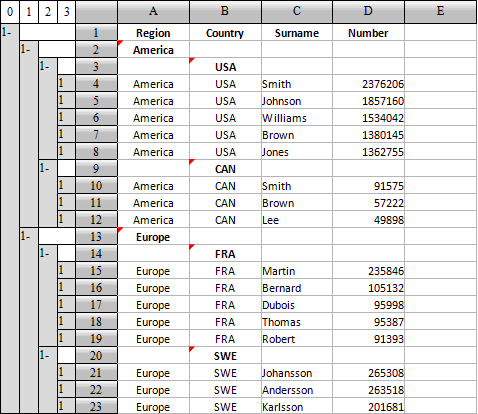Select column E header
478x414 pixels.
tap(440, 12)
